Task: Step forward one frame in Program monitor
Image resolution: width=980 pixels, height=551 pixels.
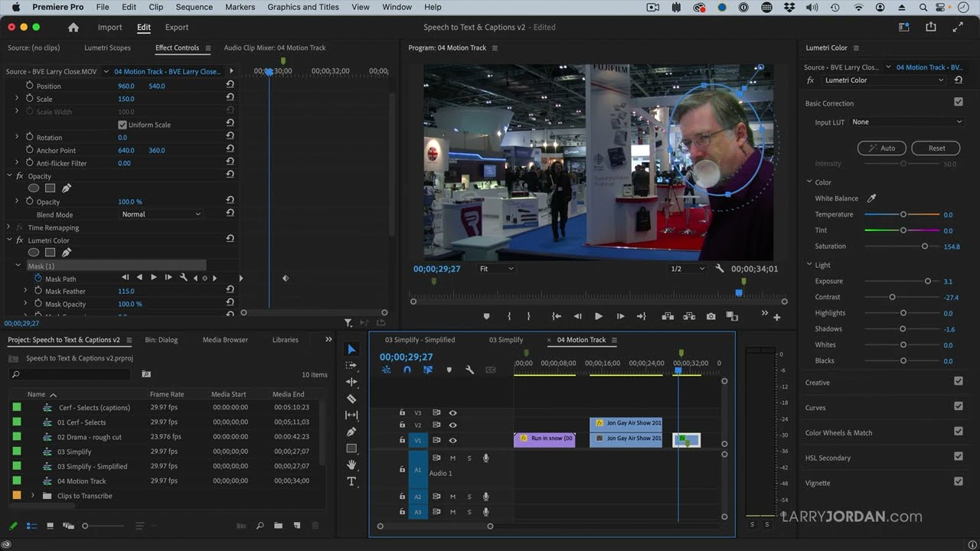Action: 620,316
